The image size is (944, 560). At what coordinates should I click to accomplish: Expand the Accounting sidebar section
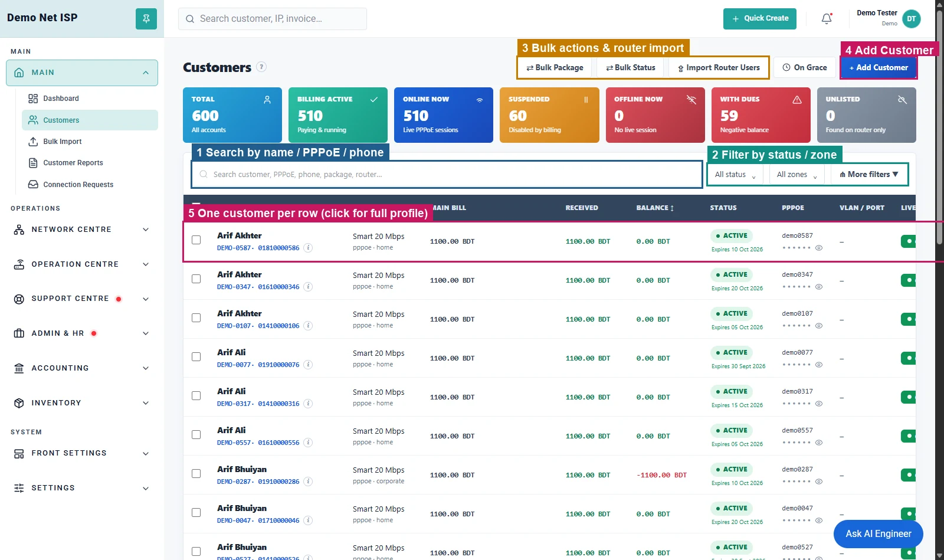pos(82,368)
